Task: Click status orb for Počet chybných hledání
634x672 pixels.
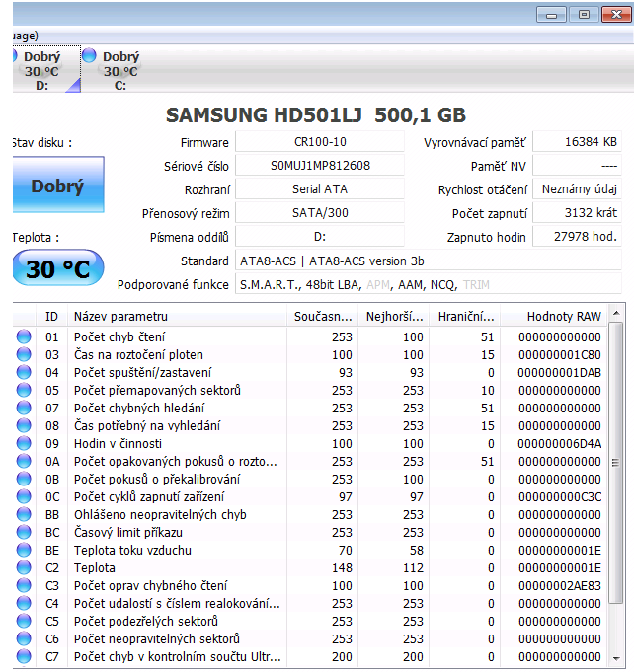Action: click(x=24, y=408)
